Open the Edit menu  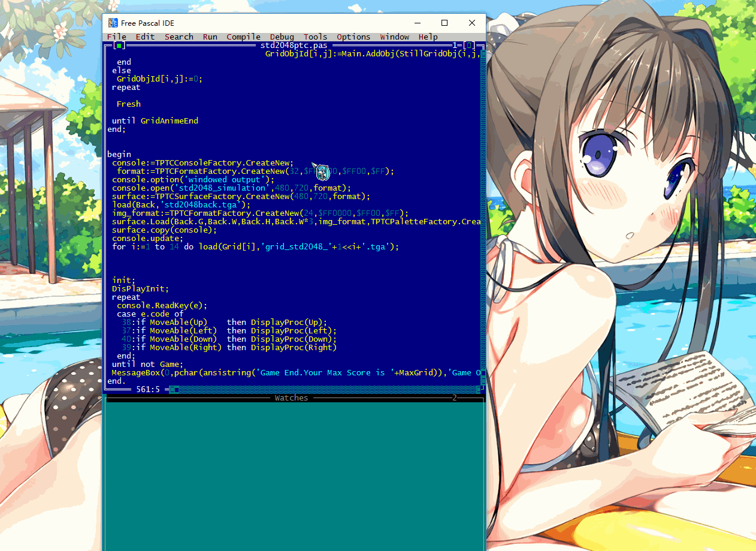pos(145,37)
